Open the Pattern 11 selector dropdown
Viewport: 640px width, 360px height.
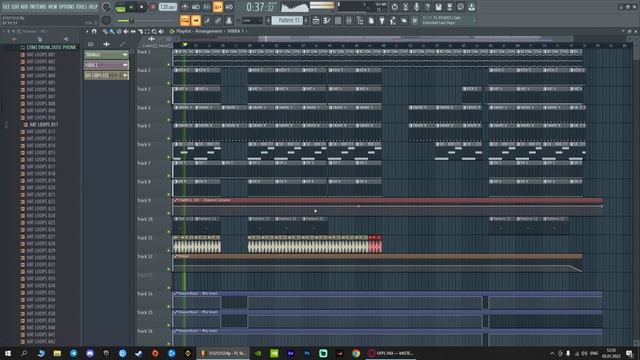point(287,20)
